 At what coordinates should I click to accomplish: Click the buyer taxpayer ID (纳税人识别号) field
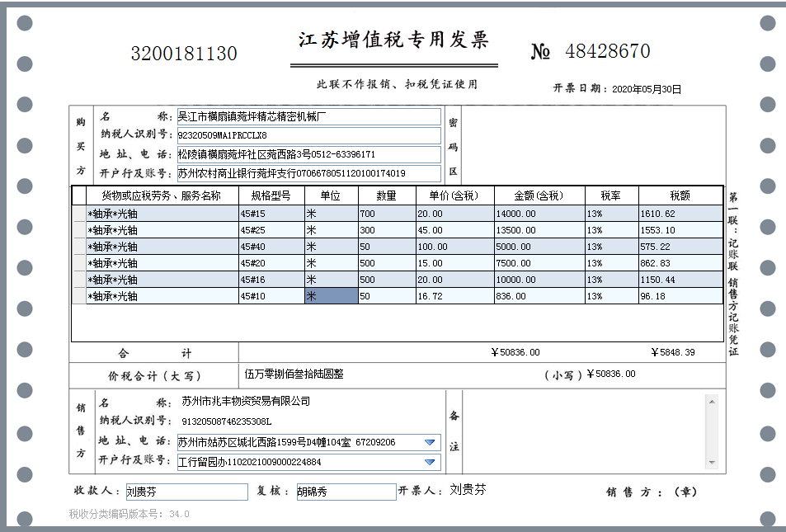(x=308, y=135)
